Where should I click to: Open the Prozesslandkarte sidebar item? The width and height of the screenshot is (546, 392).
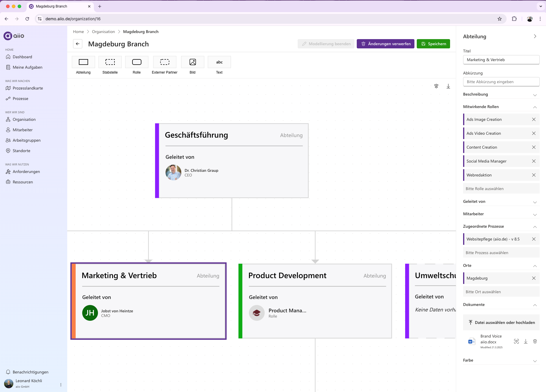click(28, 88)
